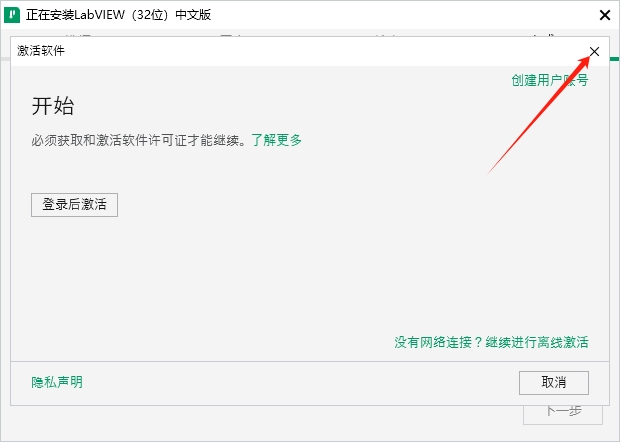620x442 pixels.
Task: Click the 登录后激活 button
Action: 74,205
